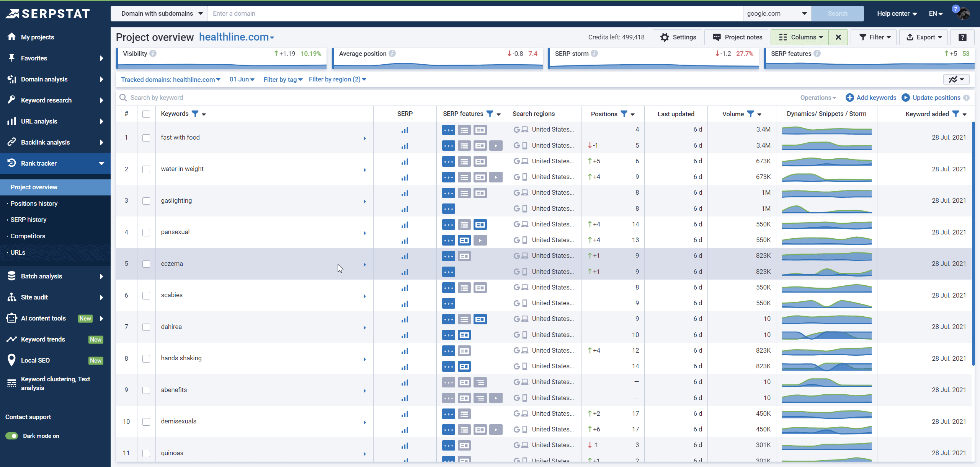The height and width of the screenshot is (467, 980).
Task: Click the help question mark icon
Action: [x=963, y=37]
